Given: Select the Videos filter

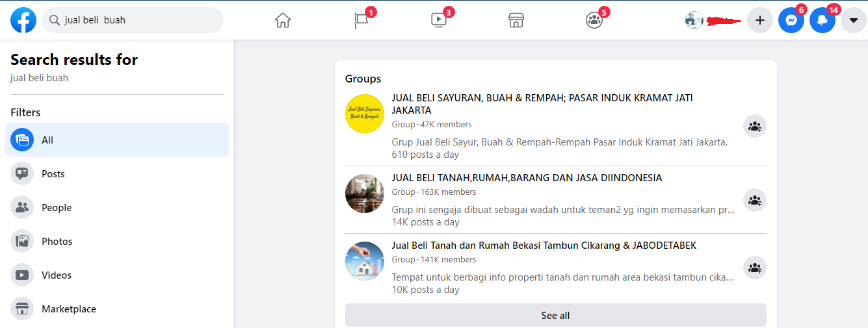Looking at the screenshot, I should (x=117, y=275).
